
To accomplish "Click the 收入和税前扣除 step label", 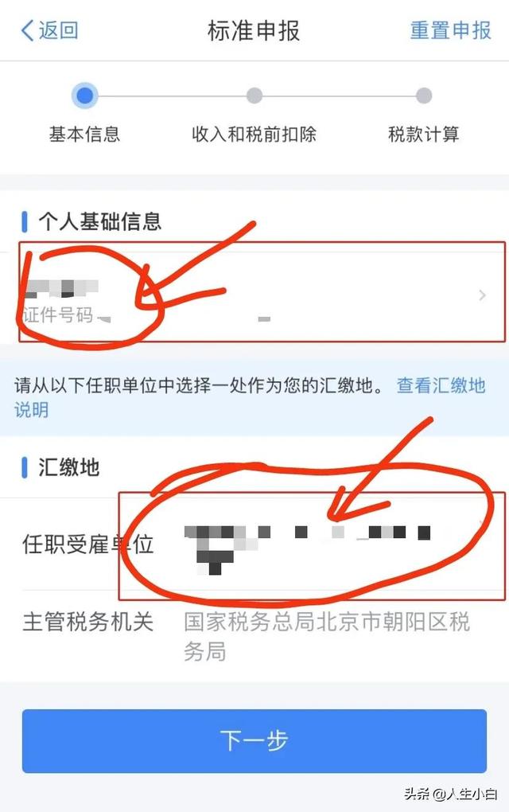I will pos(254,134).
